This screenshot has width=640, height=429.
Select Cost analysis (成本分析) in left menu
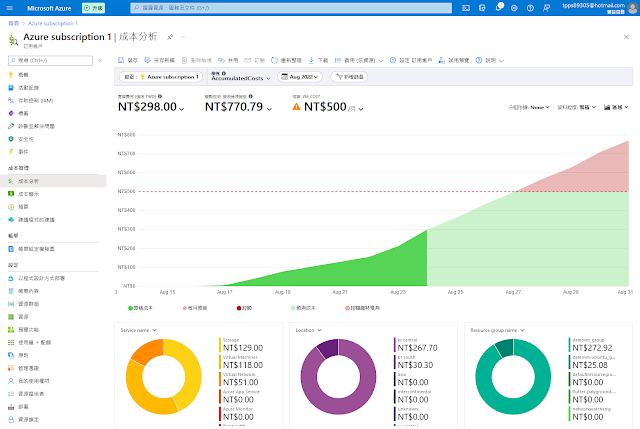pos(53,181)
